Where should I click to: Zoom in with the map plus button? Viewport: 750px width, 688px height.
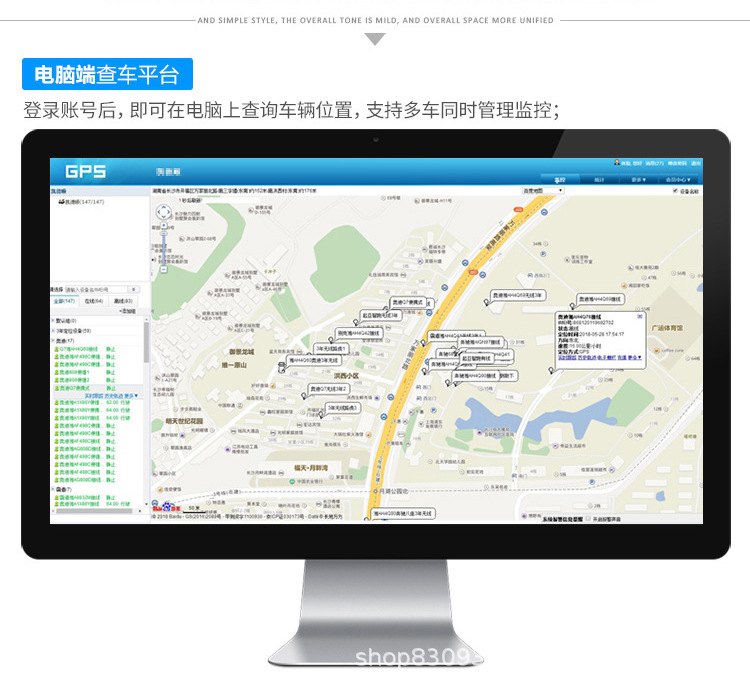(x=164, y=225)
